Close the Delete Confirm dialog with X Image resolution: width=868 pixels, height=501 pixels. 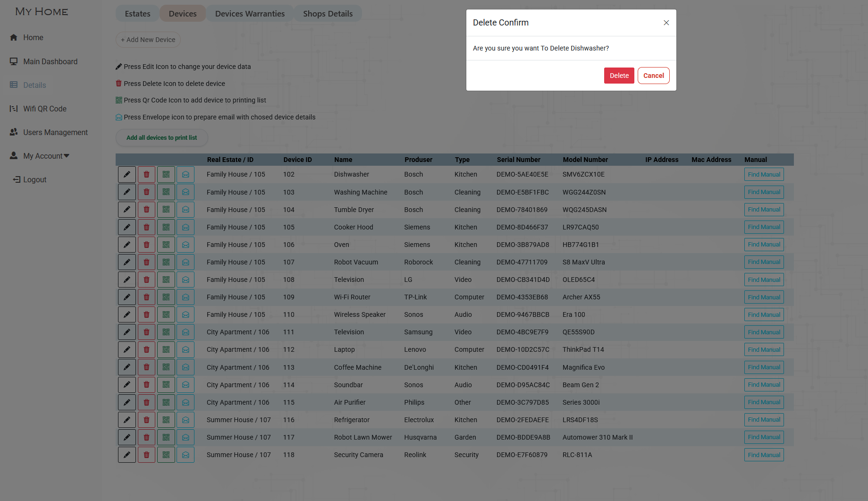pos(666,23)
